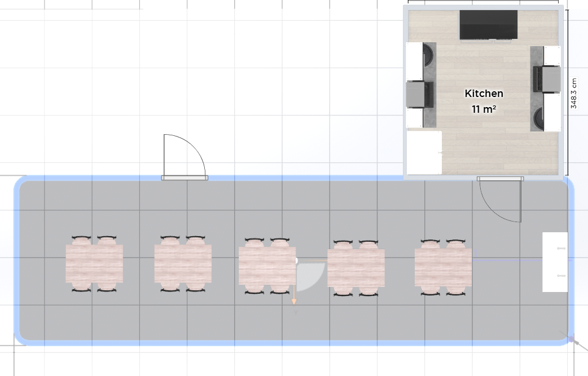
Task: Click the top-right white cabinet in the kitchen
Action: pyautogui.click(x=552, y=56)
